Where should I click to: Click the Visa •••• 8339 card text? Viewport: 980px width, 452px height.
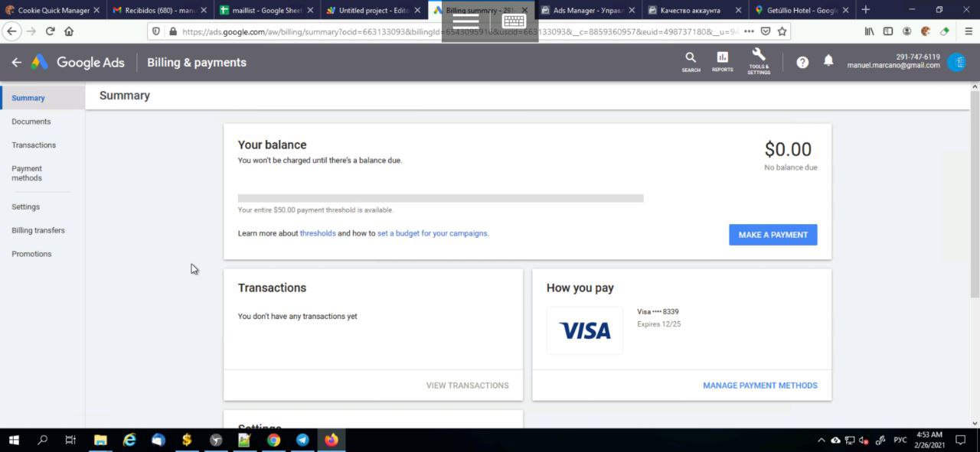[x=658, y=312]
